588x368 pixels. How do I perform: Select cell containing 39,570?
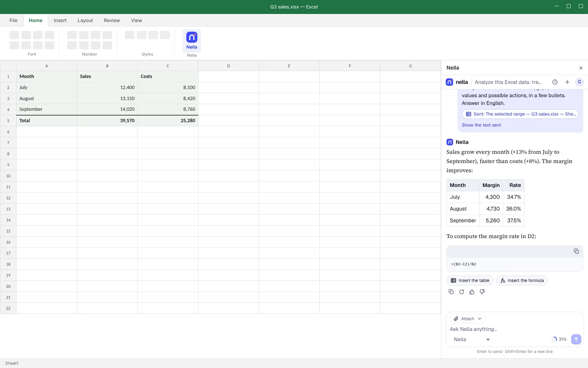pyautogui.click(x=107, y=120)
